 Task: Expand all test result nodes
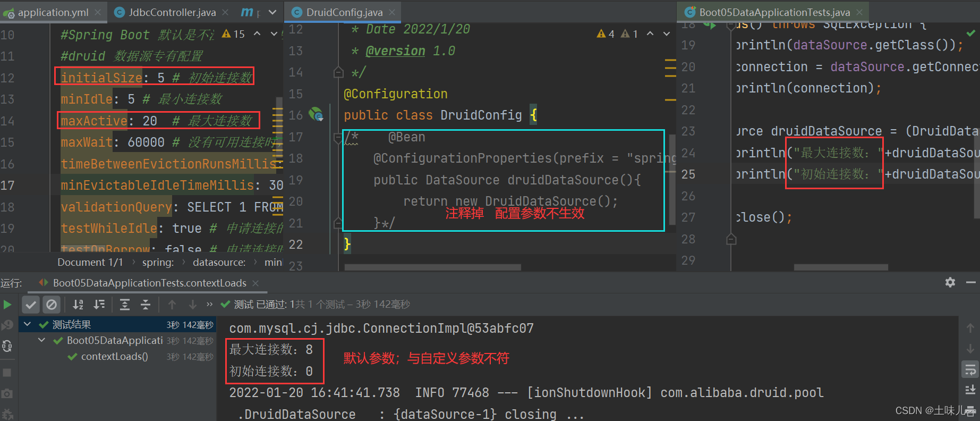pos(125,305)
